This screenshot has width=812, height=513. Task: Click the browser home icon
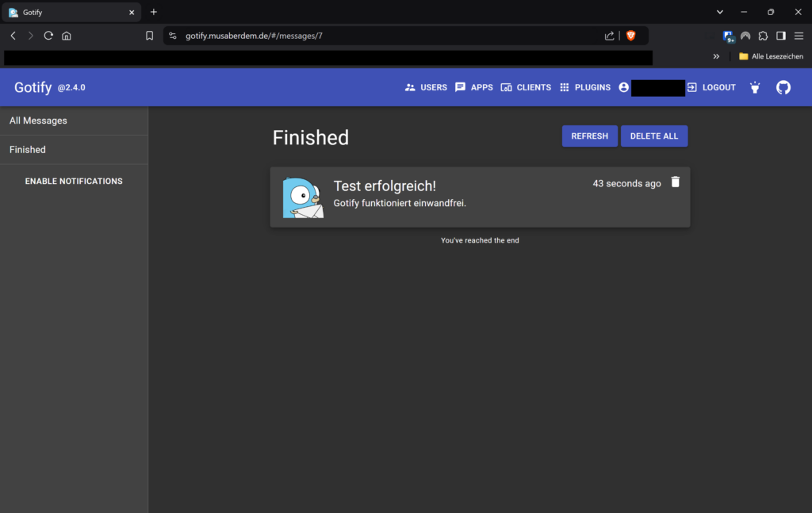(67, 36)
